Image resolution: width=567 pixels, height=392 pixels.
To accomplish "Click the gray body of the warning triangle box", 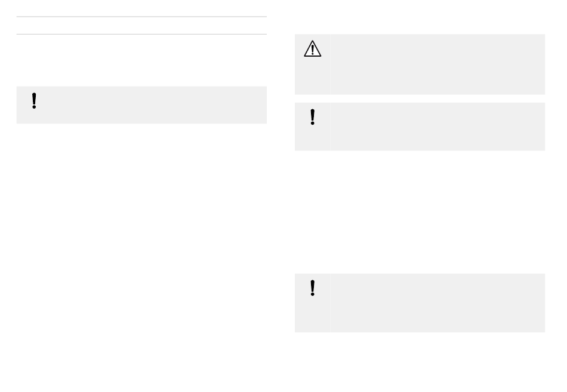I will point(437,64).
